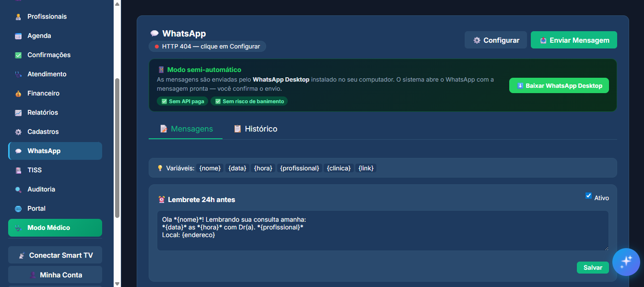Click the {profissional} variable chip
This screenshot has width=644, height=287.
coord(299,168)
